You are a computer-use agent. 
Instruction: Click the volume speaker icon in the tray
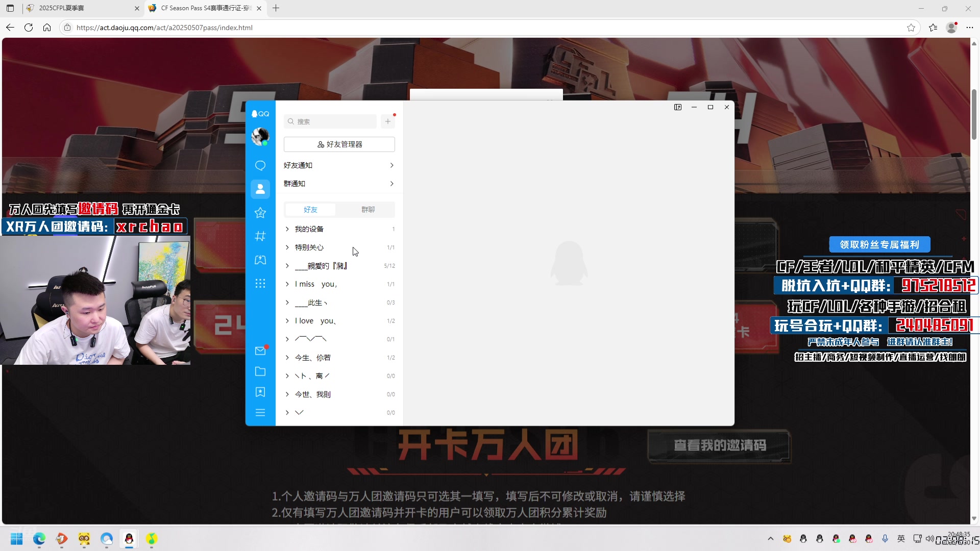[929, 539]
